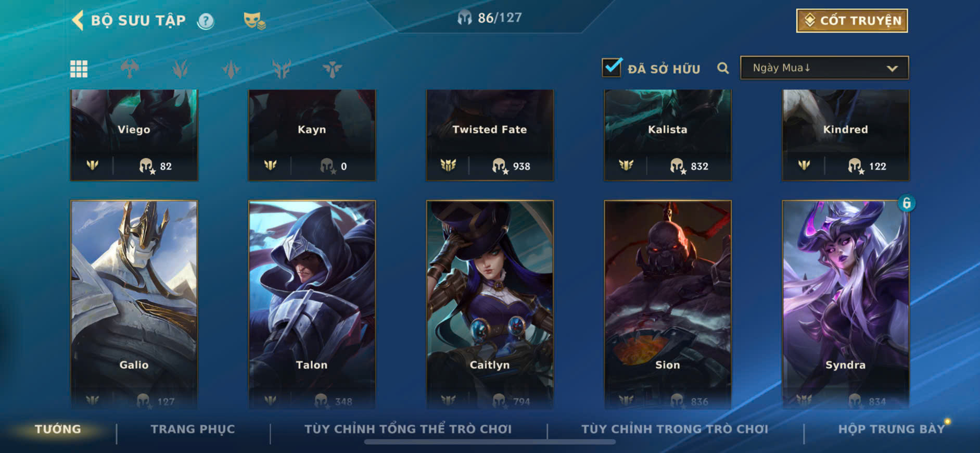Filter champions by first role icon
The image size is (980, 453).
(x=130, y=69)
